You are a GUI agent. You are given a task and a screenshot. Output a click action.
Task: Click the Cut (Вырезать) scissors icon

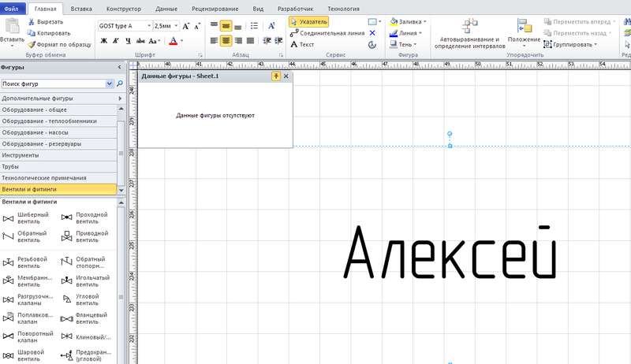[x=32, y=22]
